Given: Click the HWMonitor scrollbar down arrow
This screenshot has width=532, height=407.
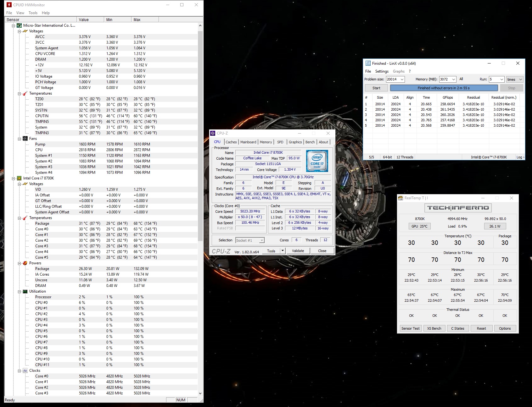Looking at the screenshot, I should click(200, 393).
